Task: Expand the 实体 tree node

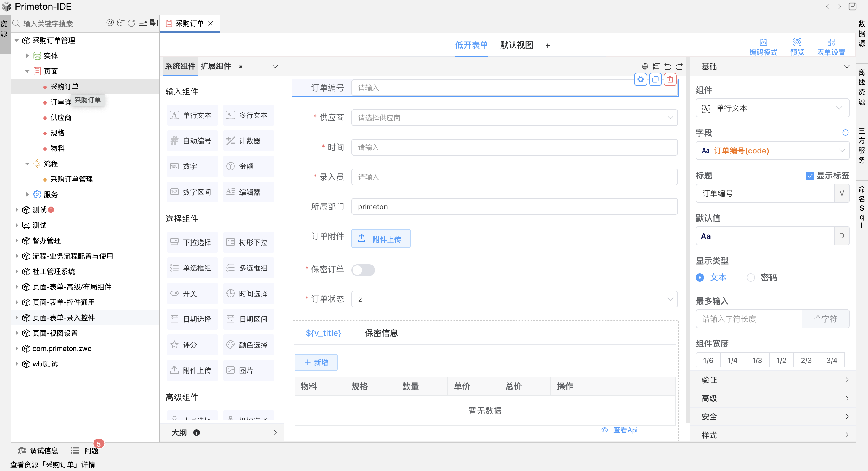Action: click(28, 56)
